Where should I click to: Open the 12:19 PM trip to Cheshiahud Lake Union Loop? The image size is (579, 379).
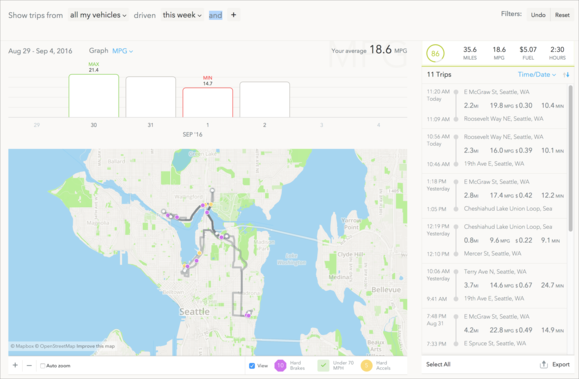pyautogui.click(x=494, y=240)
